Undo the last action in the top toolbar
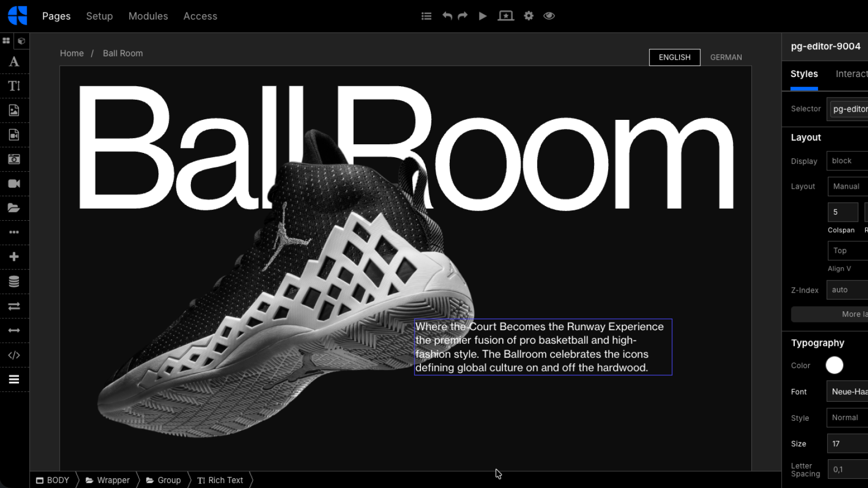The image size is (868, 488). (x=447, y=16)
